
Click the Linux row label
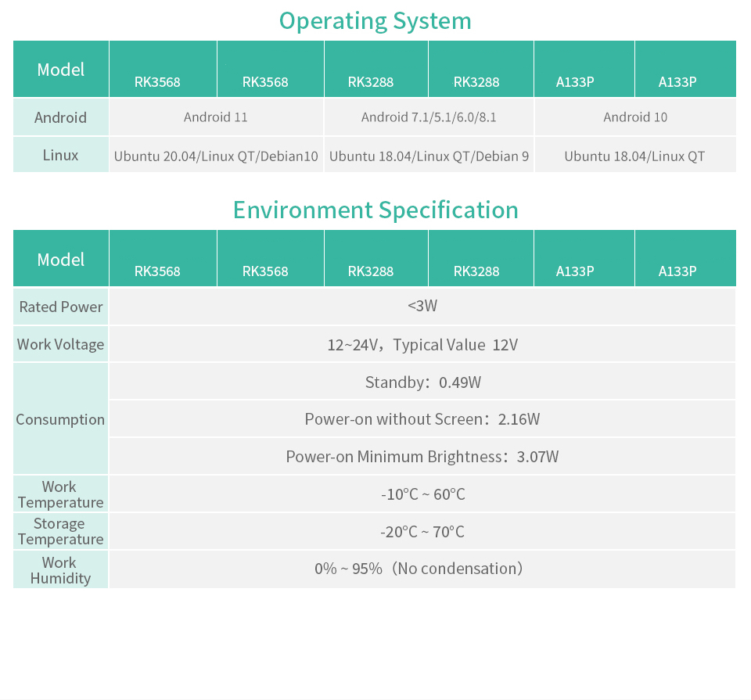60,155
